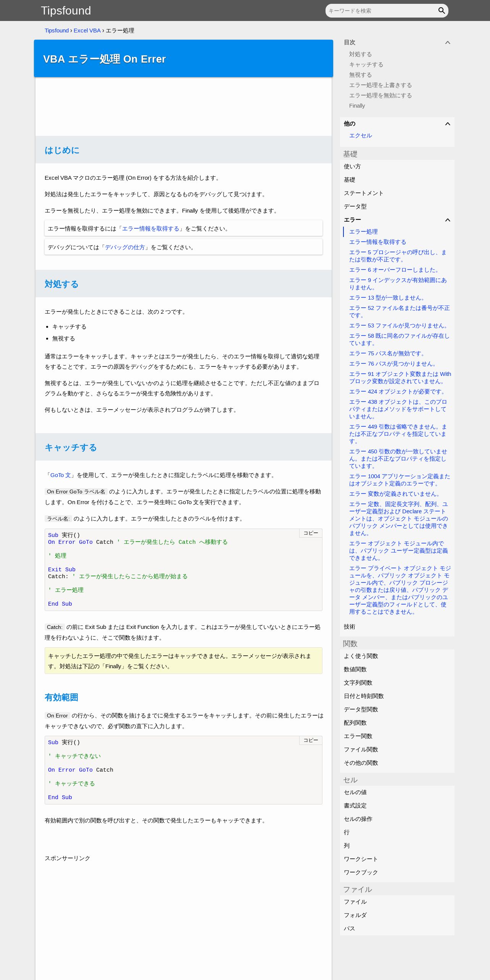Jump to Finally in table of contents
The height and width of the screenshot is (980, 490).
tap(357, 106)
